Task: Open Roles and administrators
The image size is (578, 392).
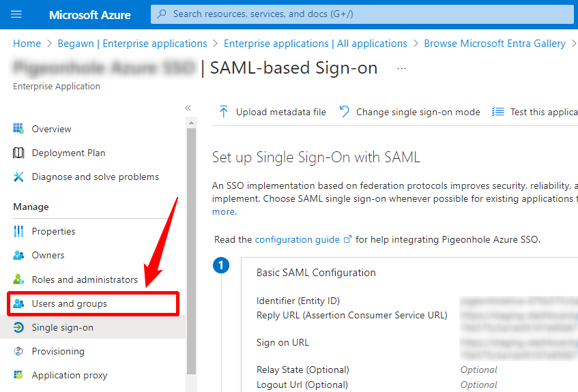Action: [x=85, y=280]
